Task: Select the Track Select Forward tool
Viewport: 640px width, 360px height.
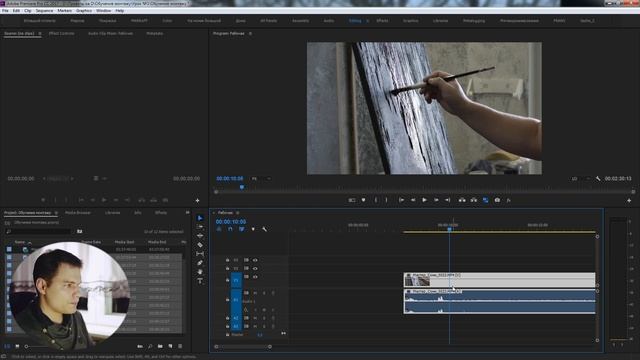Action: point(200,227)
